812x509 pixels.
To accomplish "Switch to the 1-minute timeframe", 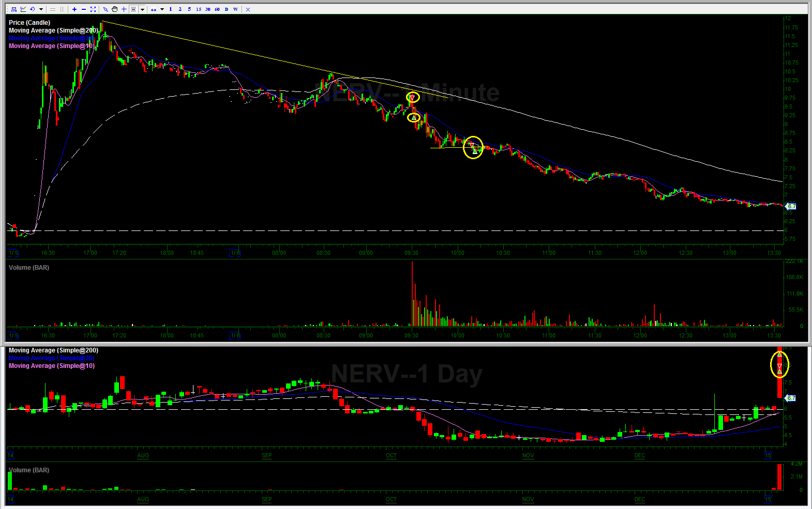I will pyautogui.click(x=171, y=9).
